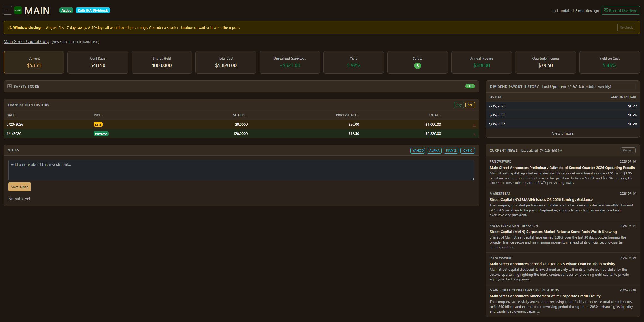Click the Save Note button
This screenshot has width=644, height=322.
tap(19, 187)
